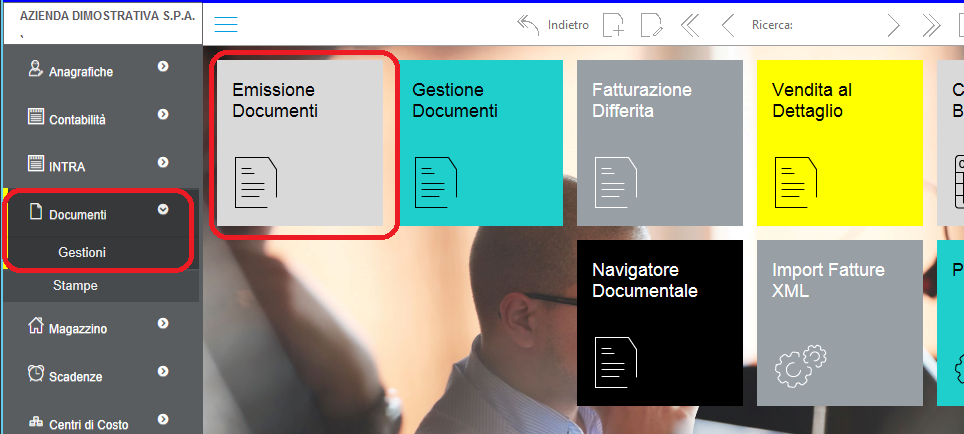
Task: Select Anagrafiche in the sidebar
Action: [81, 72]
